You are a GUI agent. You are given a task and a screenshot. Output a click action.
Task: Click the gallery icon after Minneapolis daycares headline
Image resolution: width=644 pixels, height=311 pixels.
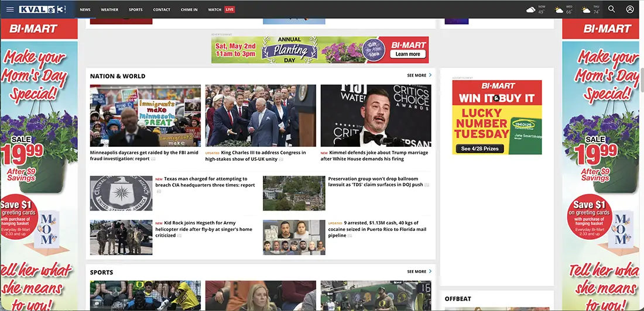click(x=153, y=159)
